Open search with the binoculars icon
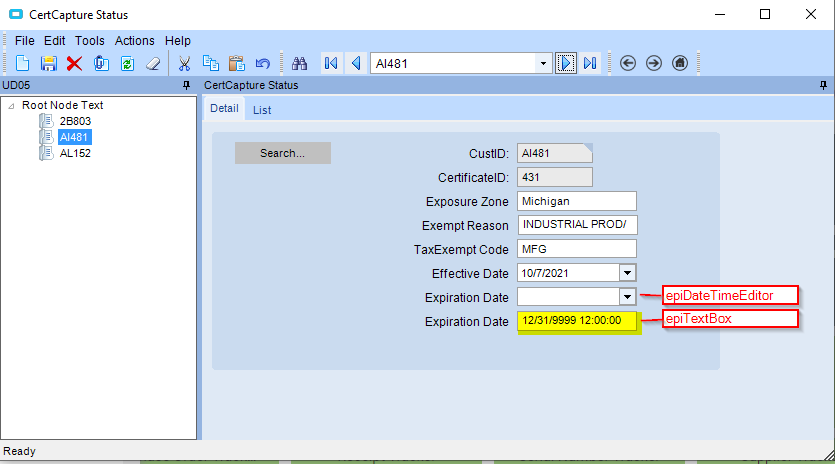 [299, 63]
